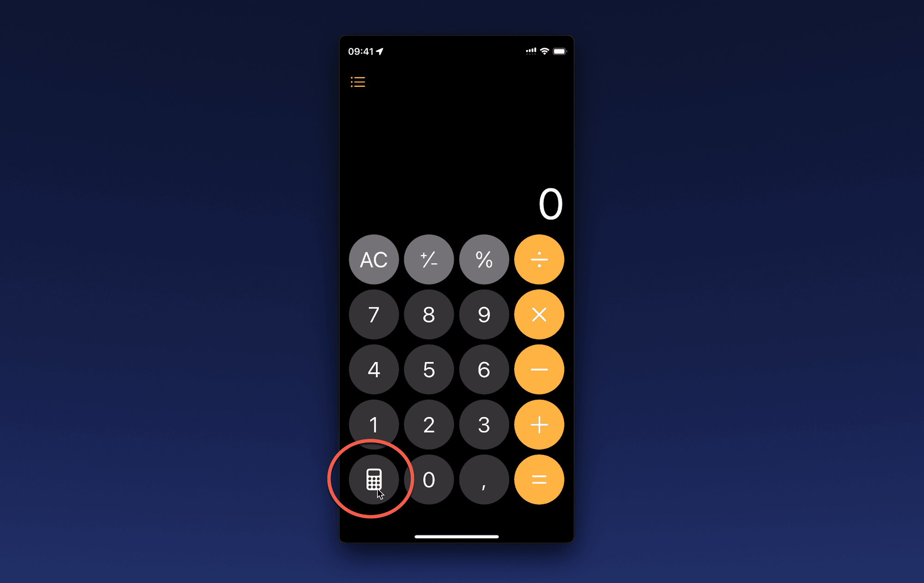The height and width of the screenshot is (583, 924).
Task: Select the subtraction operator
Action: click(539, 370)
